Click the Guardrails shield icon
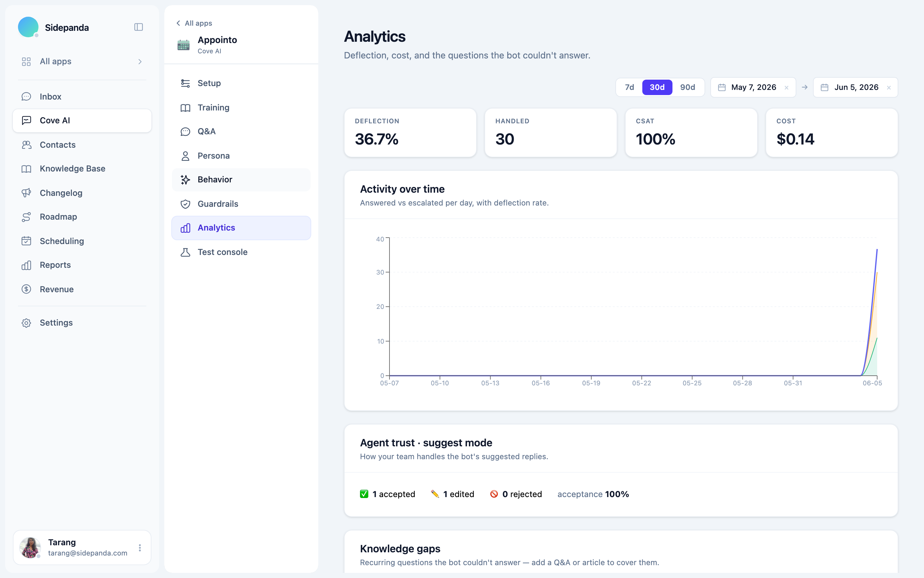Image resolution: width=924 pixels, height=578 pixels. pyautogui.click(x=185, y=204)
